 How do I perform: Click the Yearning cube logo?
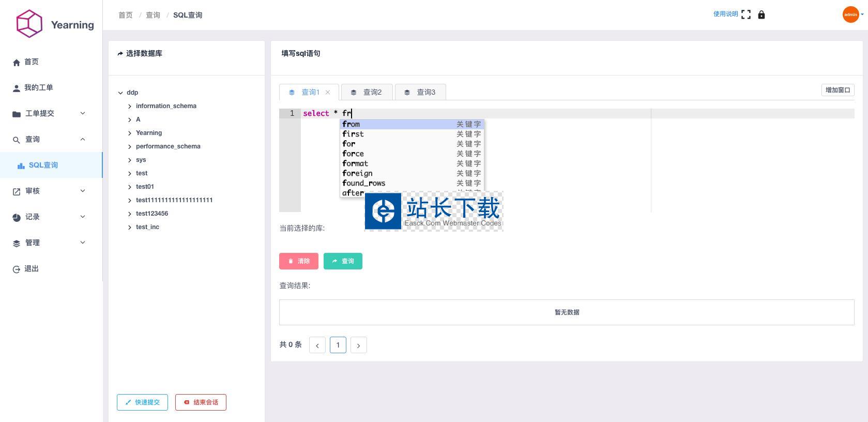tap(29, 24)
